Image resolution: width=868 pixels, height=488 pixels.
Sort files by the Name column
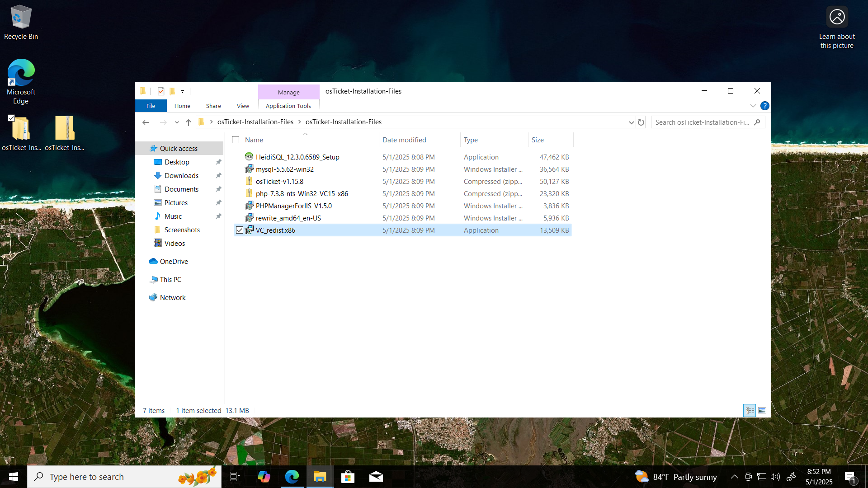(x=306, y=140)
